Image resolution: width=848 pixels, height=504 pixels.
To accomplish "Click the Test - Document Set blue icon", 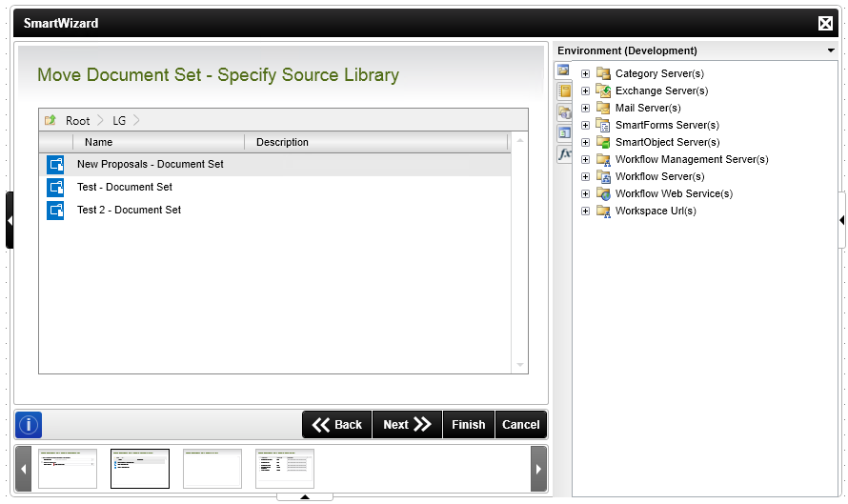I will coord(55,187).
